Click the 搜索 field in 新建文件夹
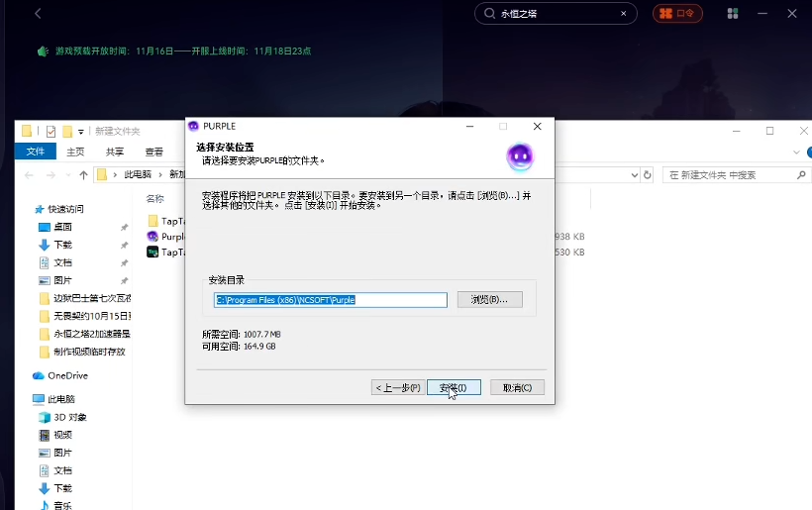Viewport: 812px width, 510px height. pos(733,175)
